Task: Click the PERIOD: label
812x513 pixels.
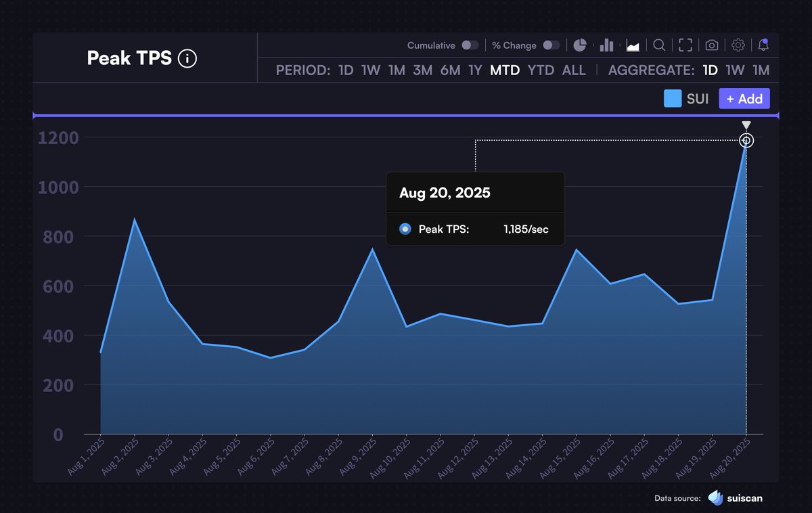Action: point(303,70)
